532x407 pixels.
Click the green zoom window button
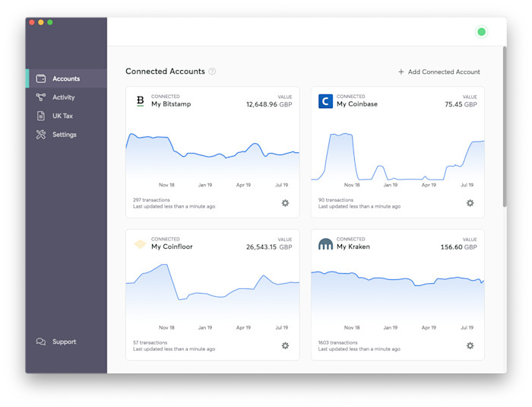point(50,22)
